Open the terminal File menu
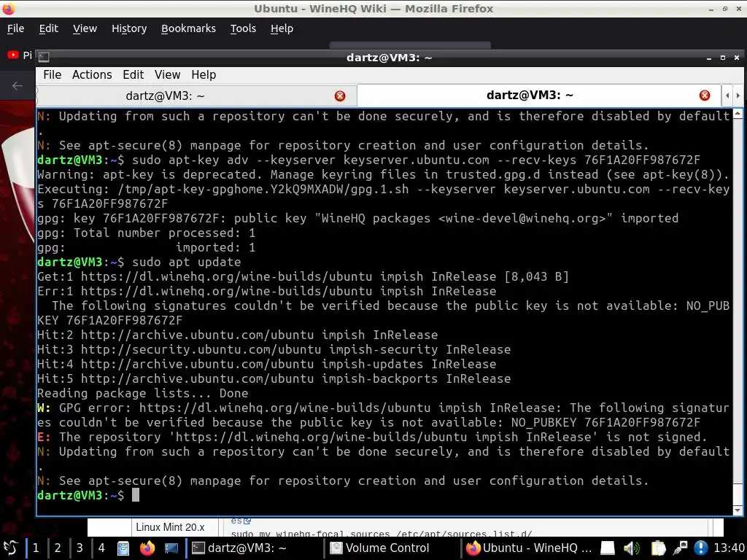Screen dimensions: 747x560 point(52,75)
